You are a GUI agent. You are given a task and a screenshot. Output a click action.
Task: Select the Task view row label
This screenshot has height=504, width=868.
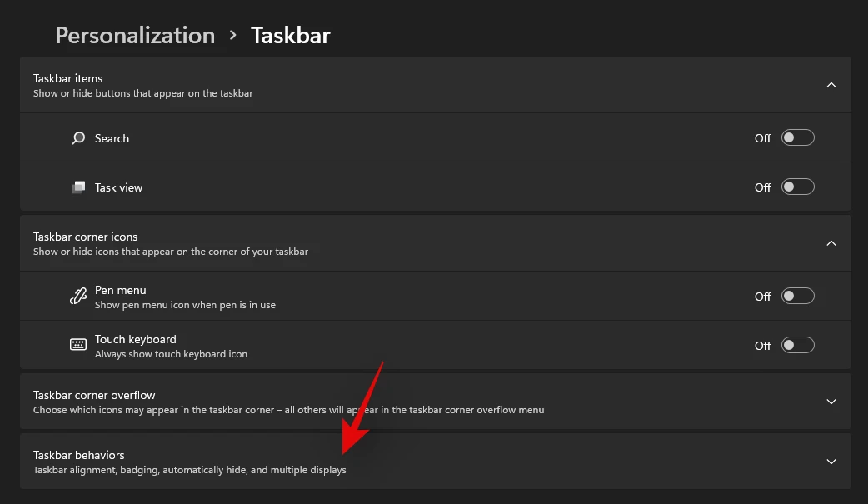pyautogui.click(x=118, y=187)
